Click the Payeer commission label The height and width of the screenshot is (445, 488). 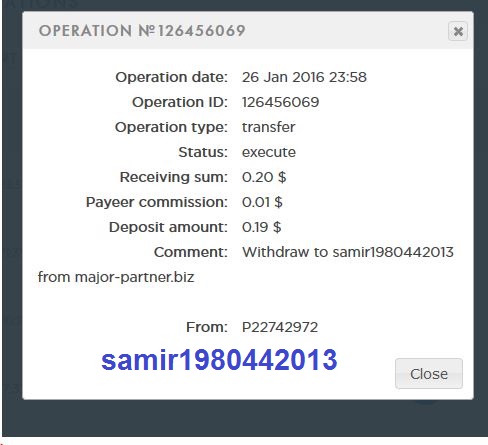click(x=157, y=202)
